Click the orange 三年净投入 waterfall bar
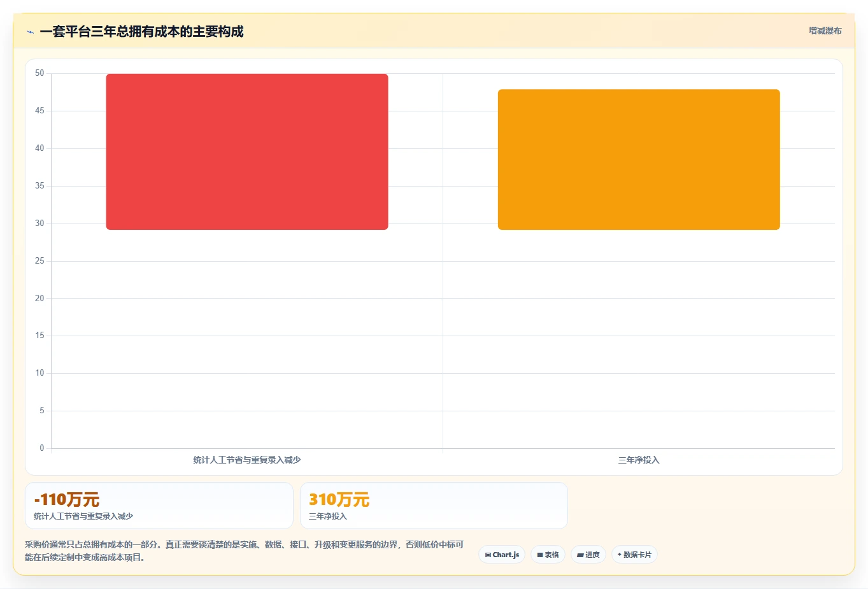 [x=639, y=159]
